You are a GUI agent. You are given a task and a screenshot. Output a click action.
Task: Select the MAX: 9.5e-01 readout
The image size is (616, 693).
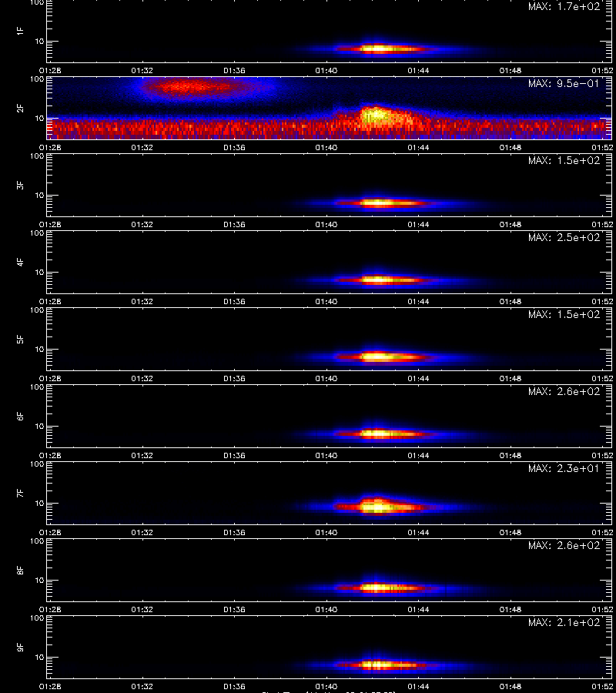564,83
